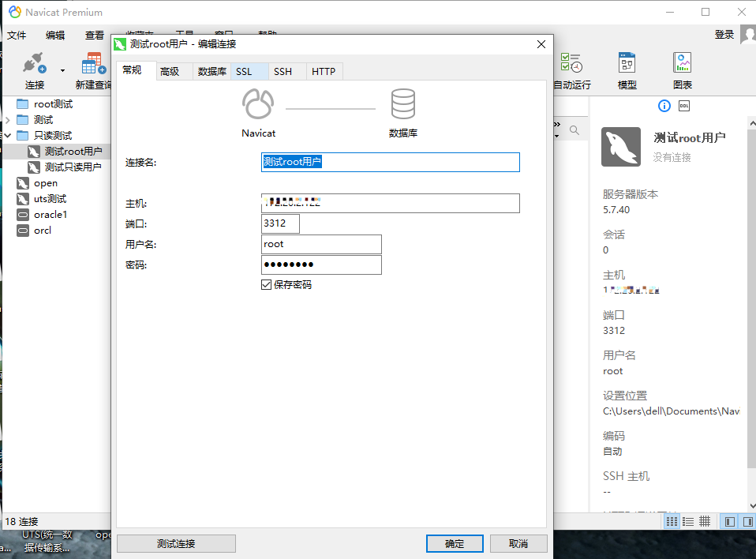The width and height of the screenshot is (756, 559).
Task: Click the 5.7.40 server version text
Action: pyautogui.click(x=616, y=210)
